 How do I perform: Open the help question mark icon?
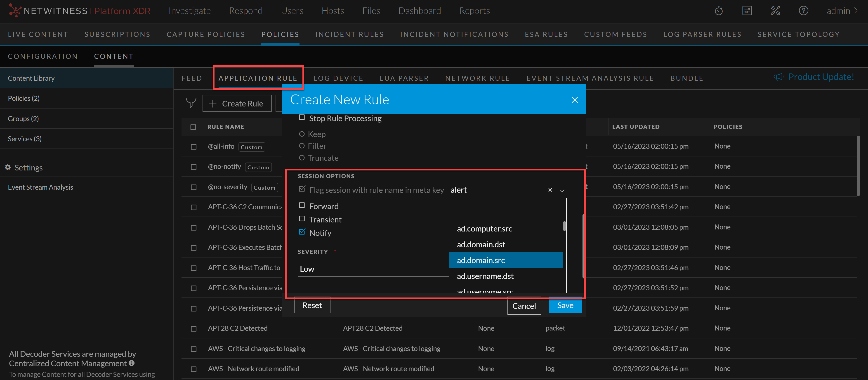803,11
